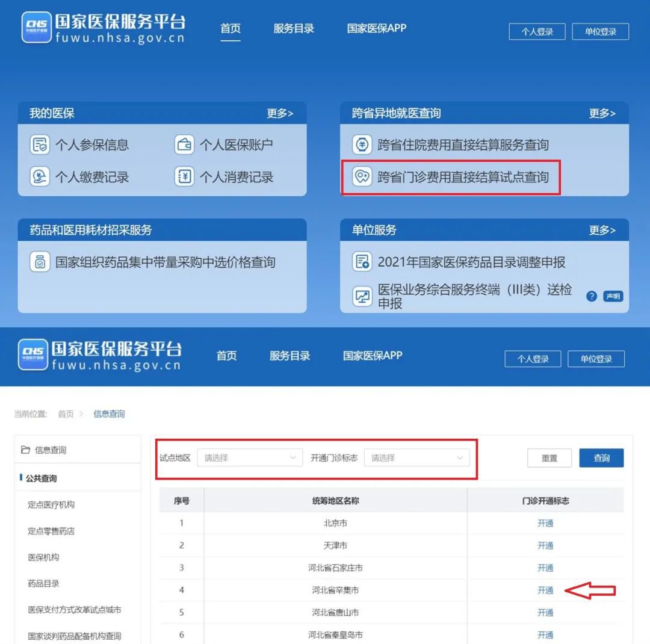Select 公共查询 in sidebar
The height and width of the screenshot is (644, 650).
41,478
